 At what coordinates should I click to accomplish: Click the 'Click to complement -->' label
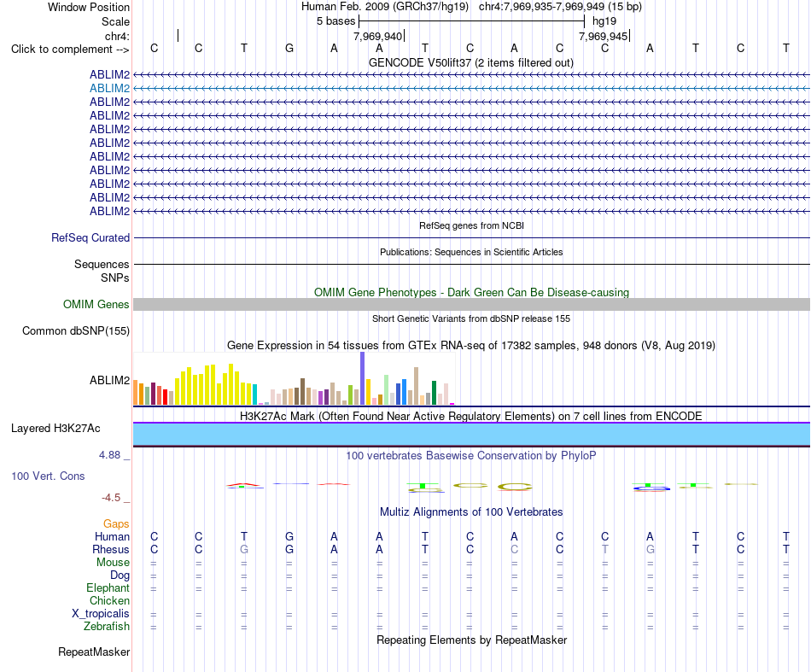pos(70,50)
